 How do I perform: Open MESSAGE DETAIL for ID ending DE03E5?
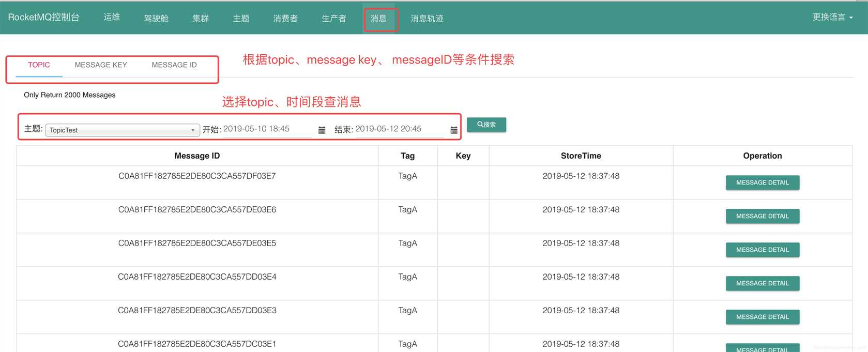(x=763, y=250)
